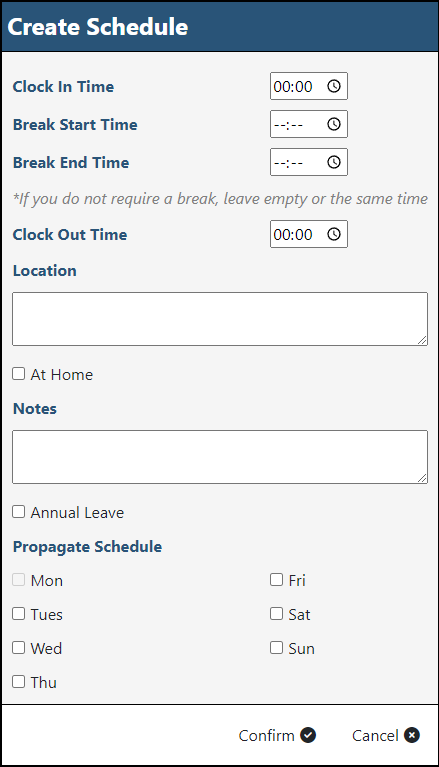439x767 pixels.
Task: Click the Confirm checkmark icon
Action: [x=308, y=735]
